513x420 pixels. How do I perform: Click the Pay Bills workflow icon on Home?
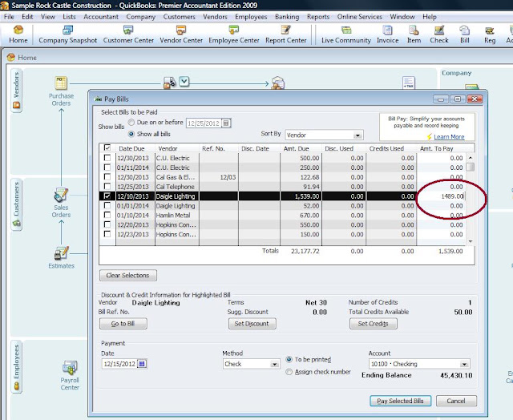tap(277, 83)
